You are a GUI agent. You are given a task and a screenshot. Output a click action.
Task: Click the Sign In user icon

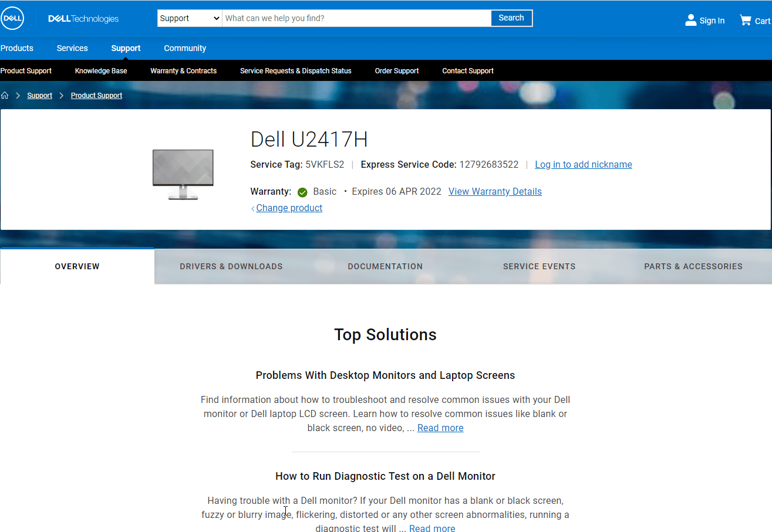pos(691,21)
